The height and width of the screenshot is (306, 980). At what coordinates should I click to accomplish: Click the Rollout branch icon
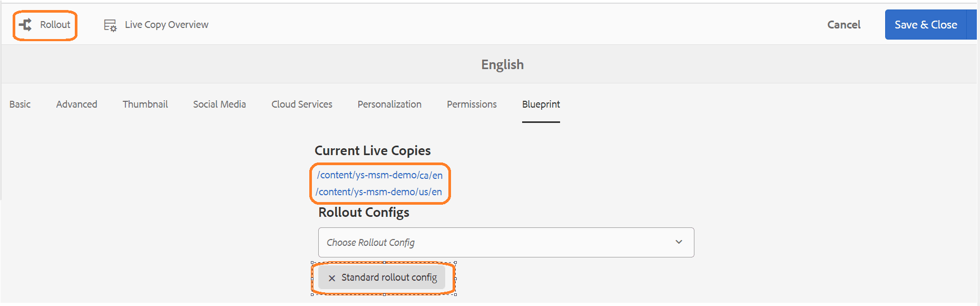click(25, 25)
